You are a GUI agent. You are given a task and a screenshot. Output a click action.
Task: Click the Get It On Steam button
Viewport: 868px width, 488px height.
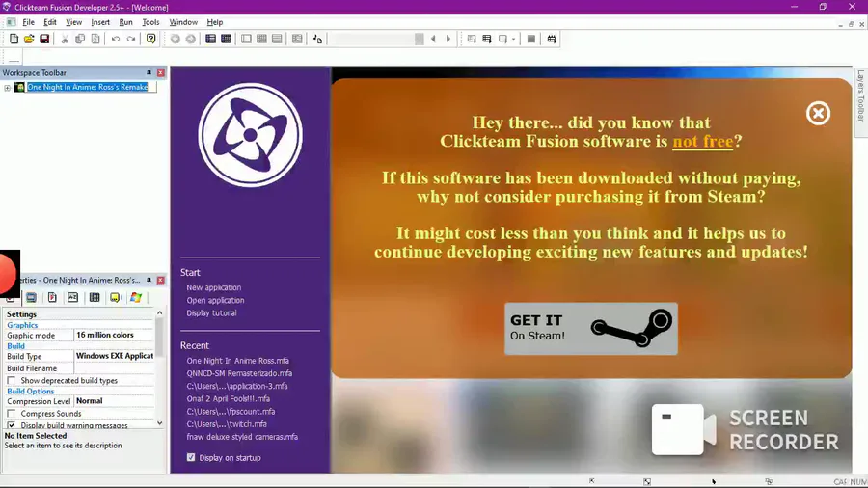coord(590,329)
